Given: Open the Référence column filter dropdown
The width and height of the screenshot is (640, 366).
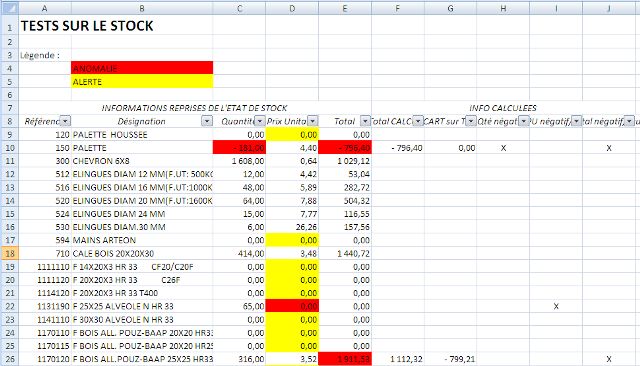Looking at the screenshot, I should (x=65, y=121).
